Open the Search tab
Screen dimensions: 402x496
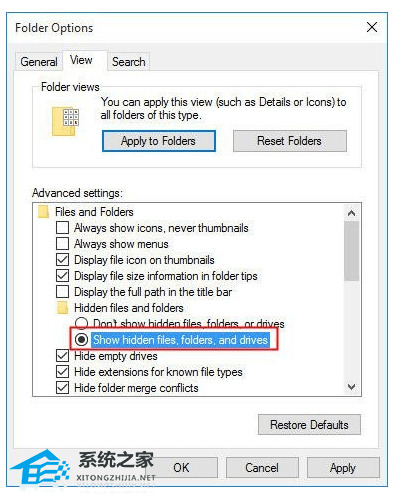click(129, 62)
